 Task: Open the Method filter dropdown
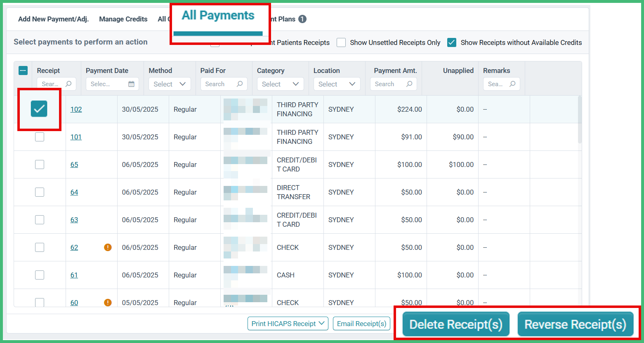(x=170, y=84)
